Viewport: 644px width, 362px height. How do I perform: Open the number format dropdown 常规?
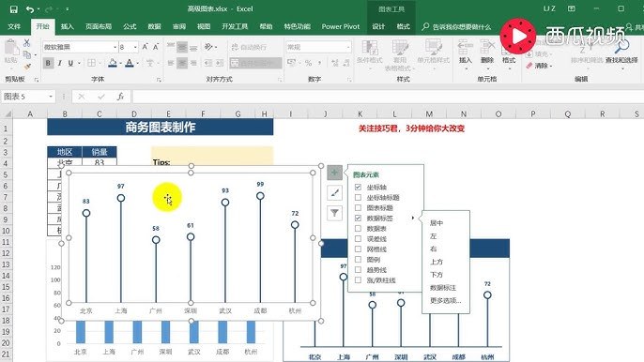(348, 47)
